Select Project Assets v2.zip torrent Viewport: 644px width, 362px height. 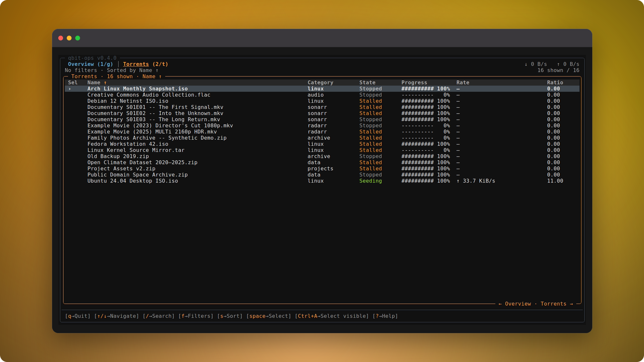(322, 169)
